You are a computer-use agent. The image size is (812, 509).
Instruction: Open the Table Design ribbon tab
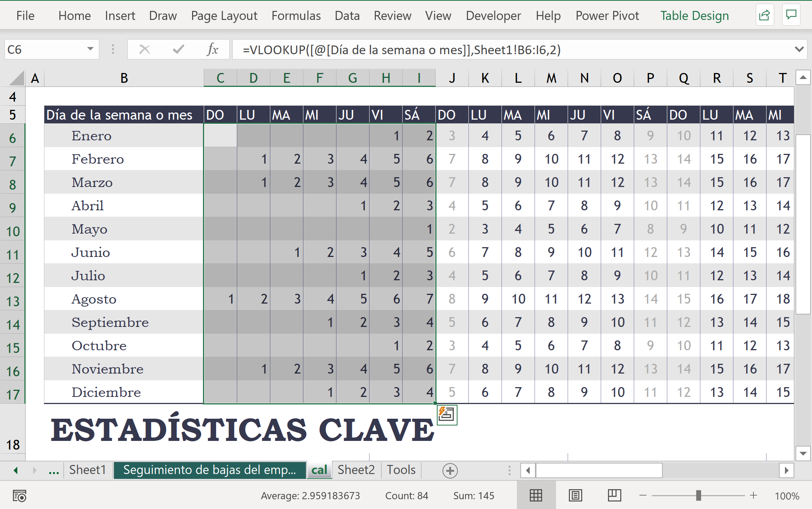694,16
